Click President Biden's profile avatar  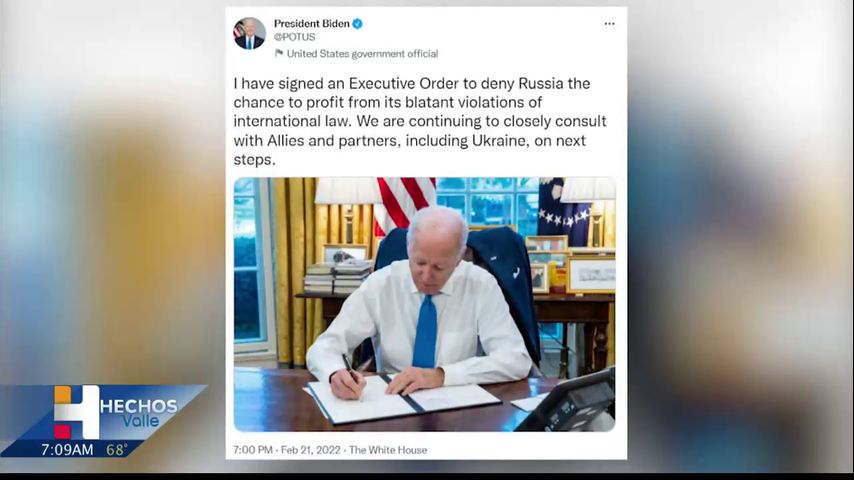(249, 33)
